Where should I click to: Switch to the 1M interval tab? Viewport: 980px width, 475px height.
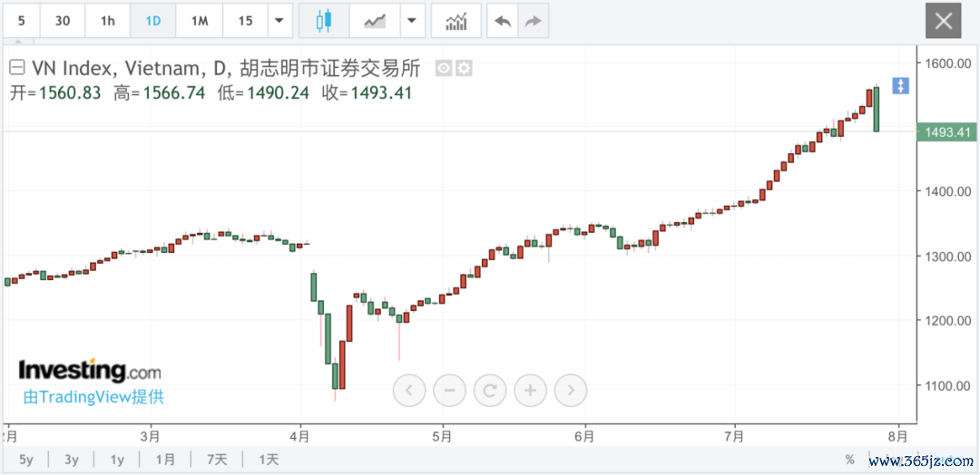tap(200, 21)
